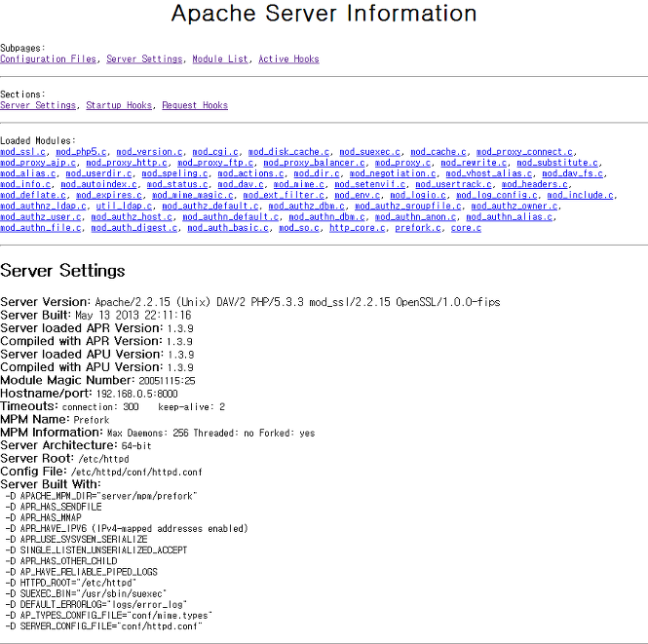This screenshot has height=644, width=648.
Task: Follow the util_ldap.c link
Action: pyautogui.click(x=124, y=206)
